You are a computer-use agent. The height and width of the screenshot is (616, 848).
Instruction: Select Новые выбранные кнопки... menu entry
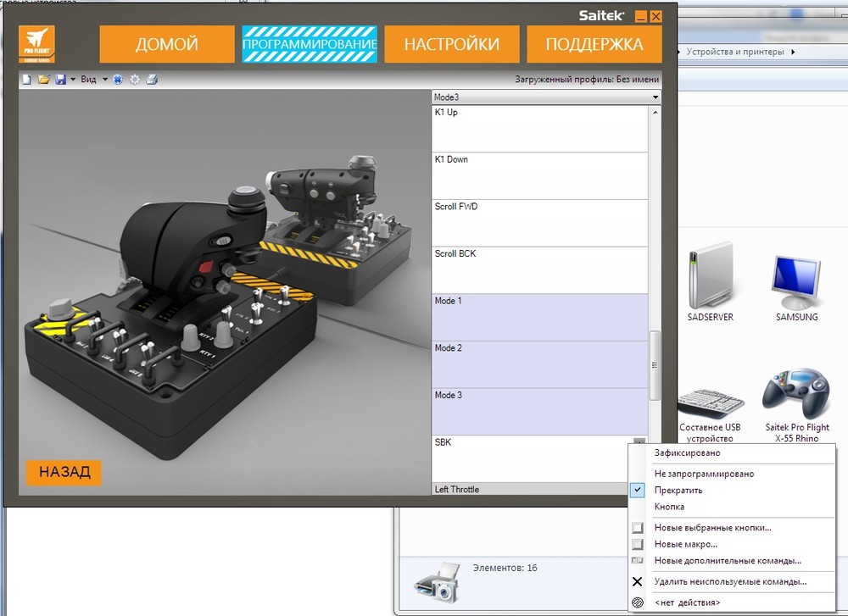pyautogui.click(x=732, y=528)
